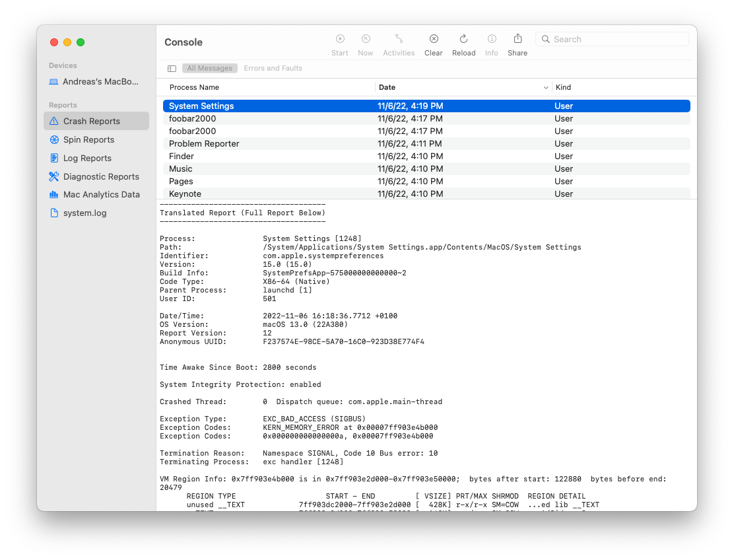Select the System Settings crash report row
This screenshot has height=560, width=734.
point(426,106)
